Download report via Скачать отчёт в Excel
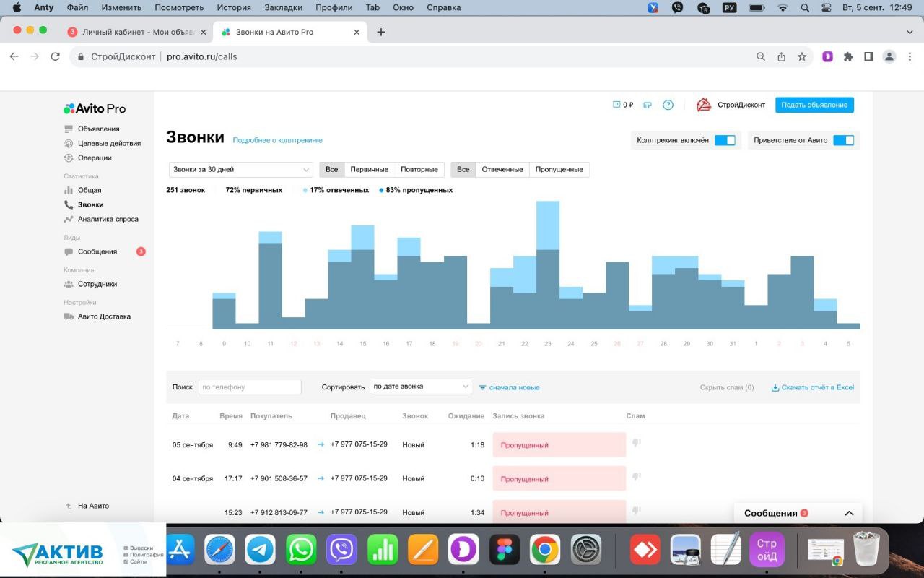The height and width of the screenshot is (578, 924). [813, 387]
